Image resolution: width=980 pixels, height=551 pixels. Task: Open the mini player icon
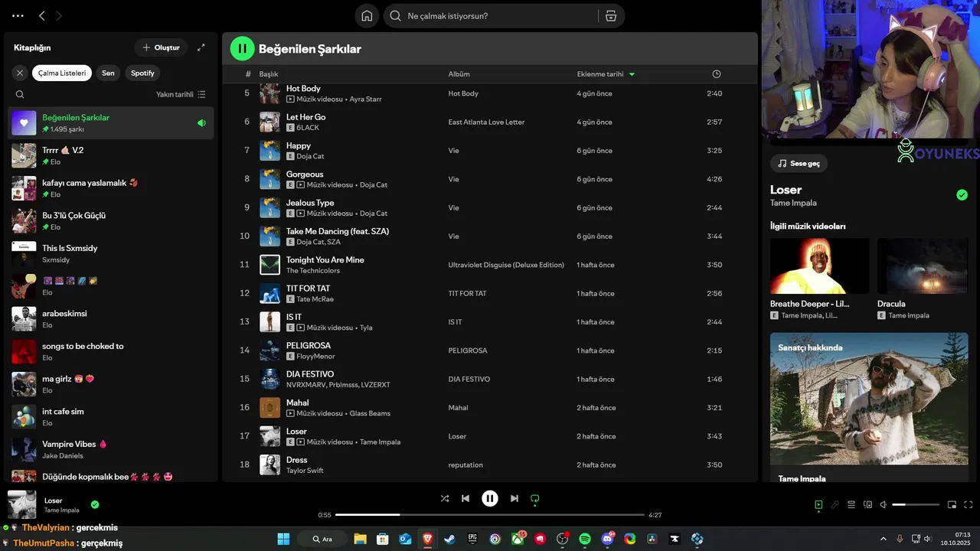pyautogui.click(x=952, y=505)
